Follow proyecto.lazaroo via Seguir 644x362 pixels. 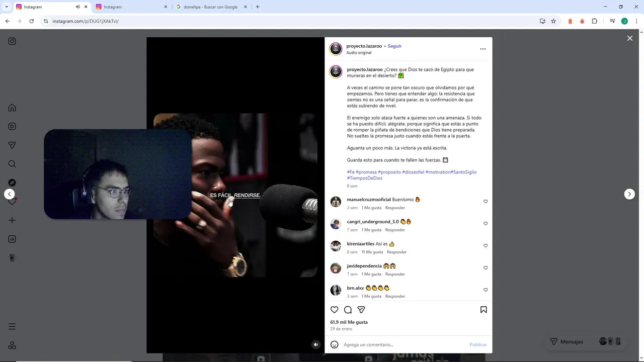point(394,46)
